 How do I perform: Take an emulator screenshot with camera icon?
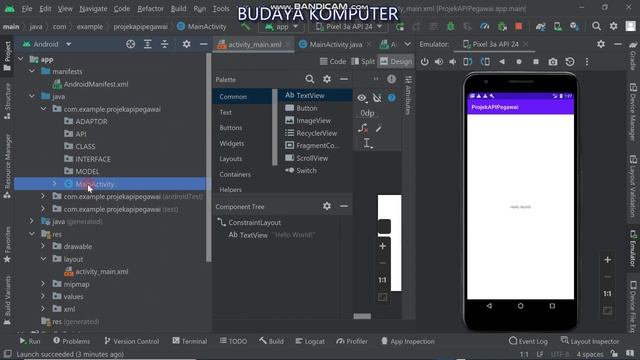[x=553, y=62]
